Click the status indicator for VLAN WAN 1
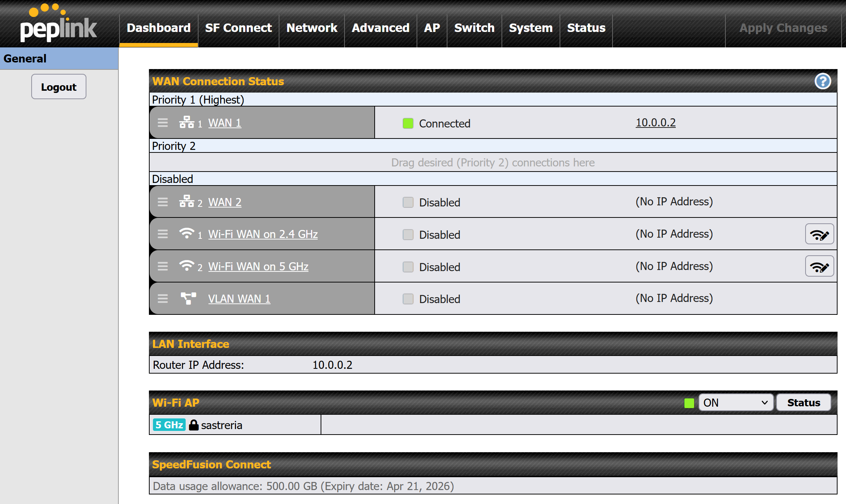Image resolution: width=846 pixels, height=504 pixels. point(408,299)
